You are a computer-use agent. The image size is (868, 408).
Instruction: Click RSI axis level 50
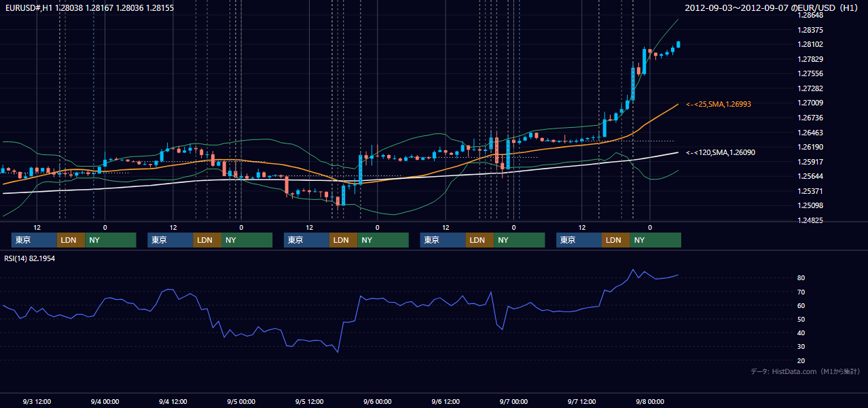pos(801,319)
